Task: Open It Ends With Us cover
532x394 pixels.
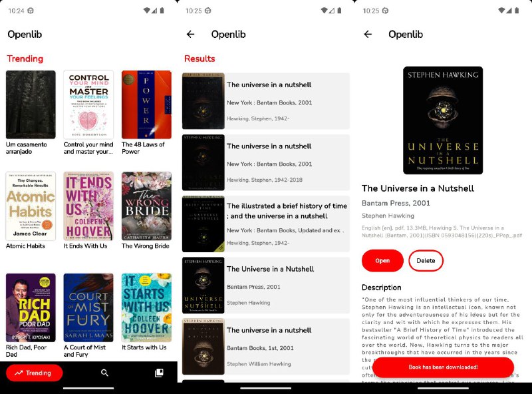Action: pyautogui.click(x=88, y=206)
